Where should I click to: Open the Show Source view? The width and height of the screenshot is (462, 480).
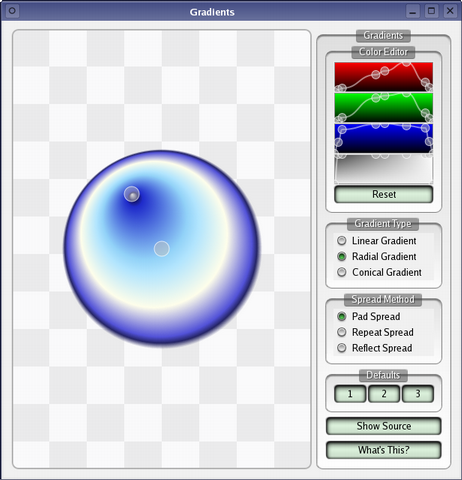click(384, 426)
